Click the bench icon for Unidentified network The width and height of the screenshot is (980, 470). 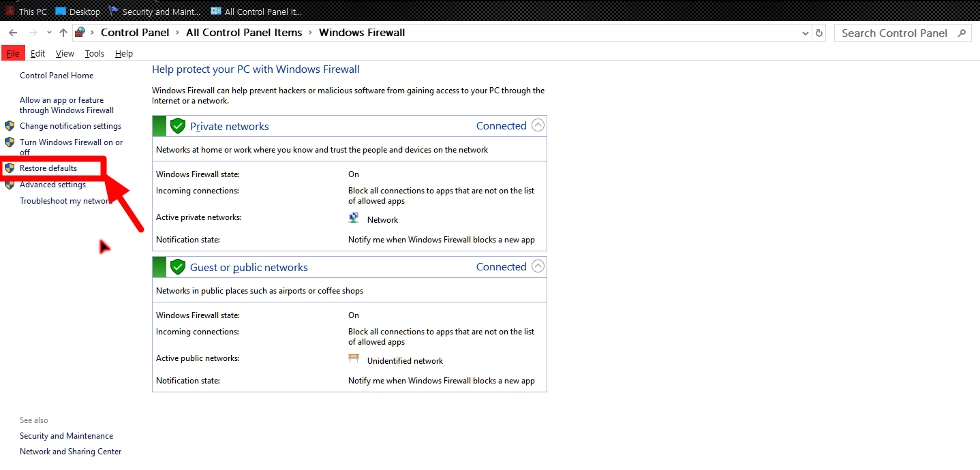[354, 359]
